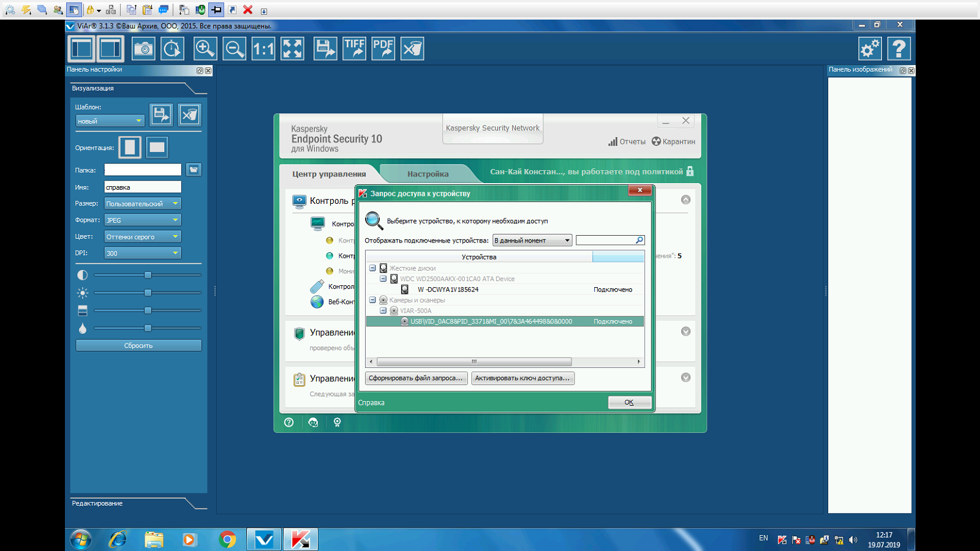Viewport: 980px width, 551px height.
Task: Save image with the floppy export icon
Action: pyautogui.click(x=325, y=48)
